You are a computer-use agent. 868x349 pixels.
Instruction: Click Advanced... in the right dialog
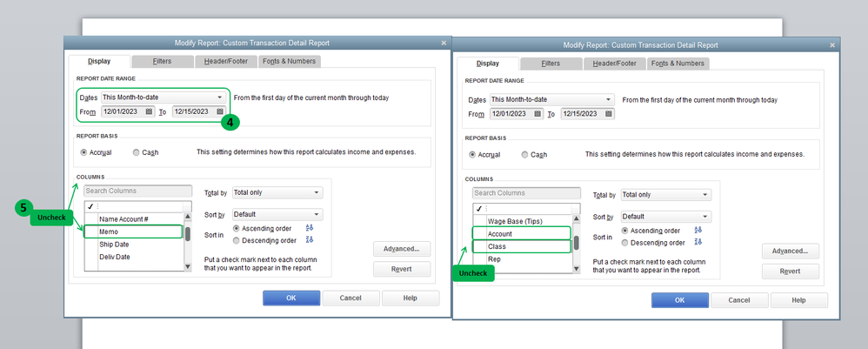(791, 251)
